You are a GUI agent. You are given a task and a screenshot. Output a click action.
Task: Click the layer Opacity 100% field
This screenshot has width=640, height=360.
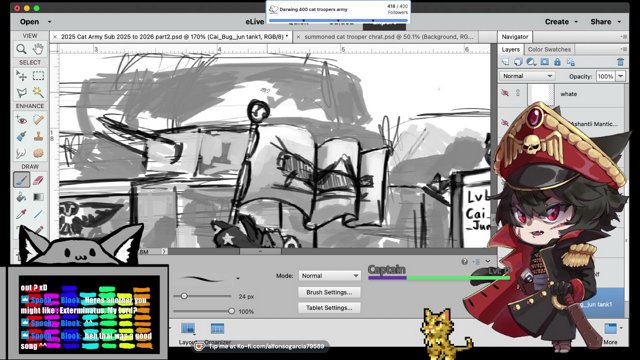click(x=605, y=76)
